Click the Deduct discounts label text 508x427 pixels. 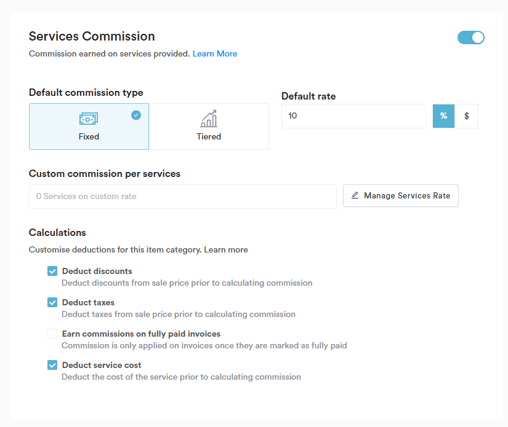tap(97, 271)
